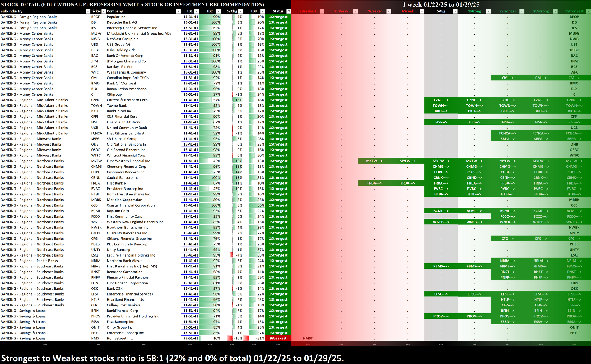Expand the 4Strong column filter
The width and height of the screenshot is (591, 364).
click(x=488, y=11)
